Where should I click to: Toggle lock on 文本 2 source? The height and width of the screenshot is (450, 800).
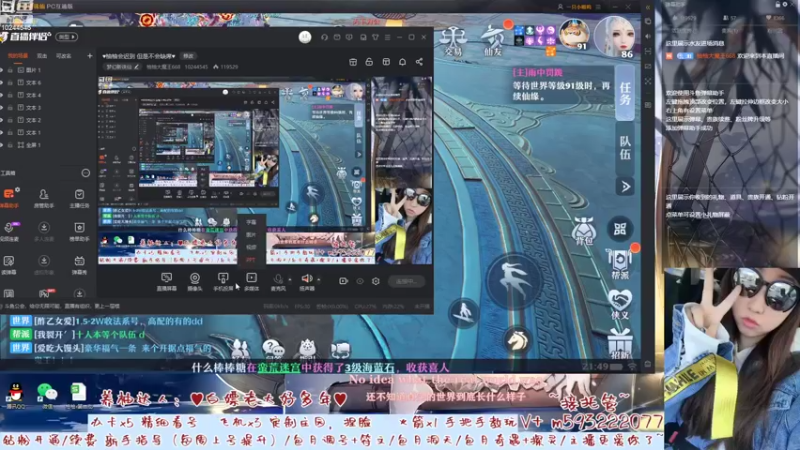[x=10, y=120]
